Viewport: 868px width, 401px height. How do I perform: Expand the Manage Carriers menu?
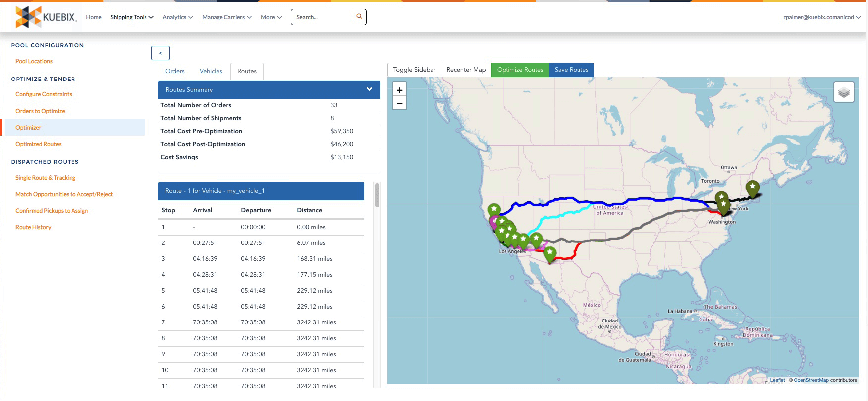(226, 17)
